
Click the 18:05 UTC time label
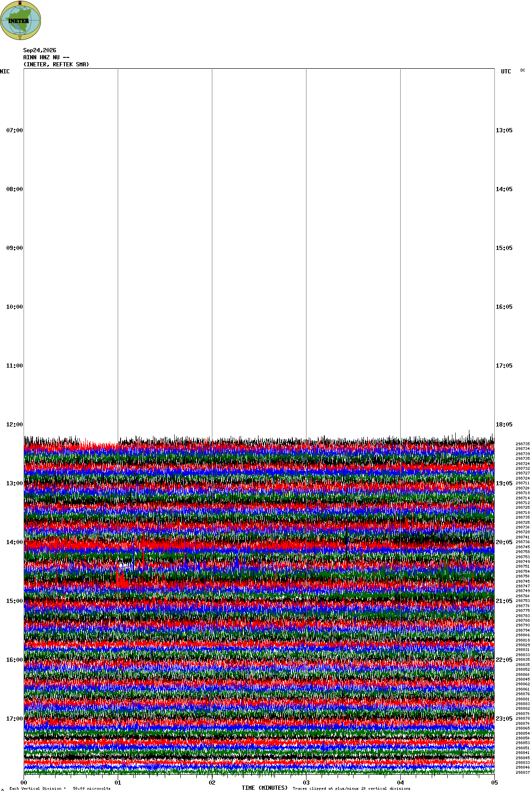click(x=504, y=425)
